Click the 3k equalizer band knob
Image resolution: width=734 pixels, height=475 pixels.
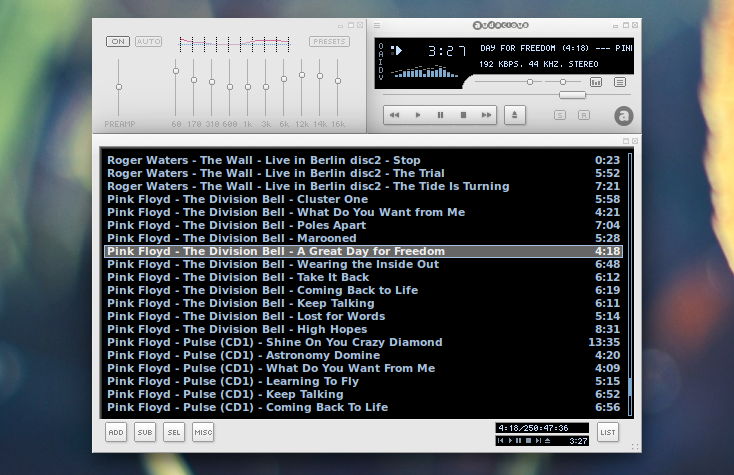(x=266, y=87)
